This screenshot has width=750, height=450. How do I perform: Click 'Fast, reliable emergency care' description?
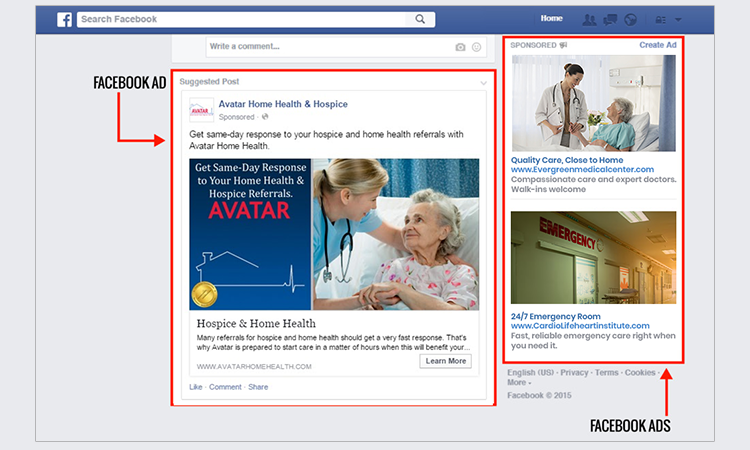(593, 340)
